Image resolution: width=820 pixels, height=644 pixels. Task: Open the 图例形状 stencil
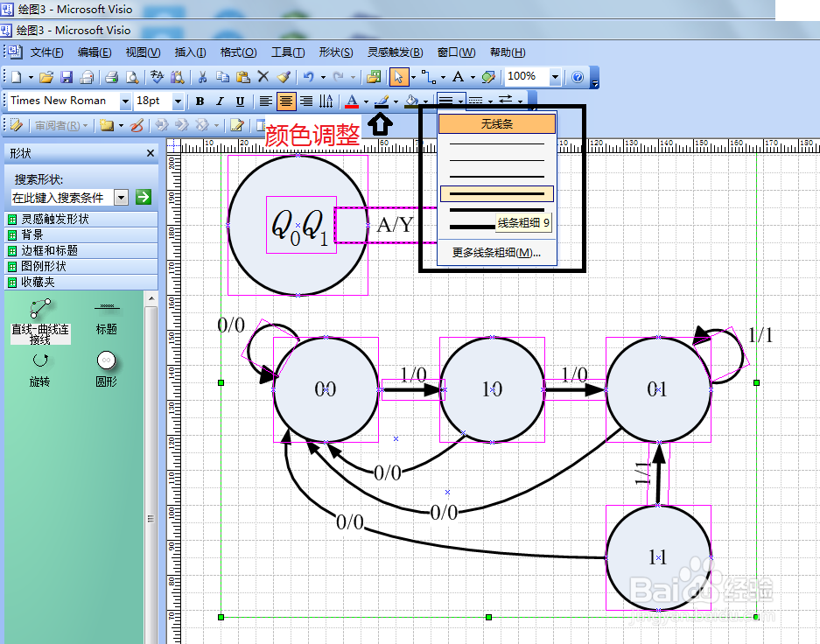tap(81, 266)
